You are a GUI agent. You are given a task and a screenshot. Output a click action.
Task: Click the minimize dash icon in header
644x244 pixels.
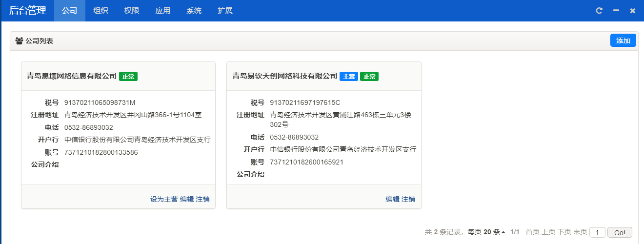click(616, 11)
